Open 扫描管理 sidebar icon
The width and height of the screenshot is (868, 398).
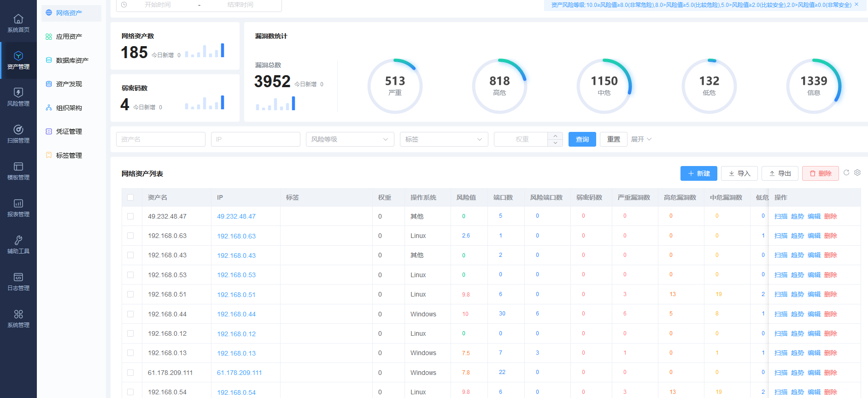click(x=18, y=130)
